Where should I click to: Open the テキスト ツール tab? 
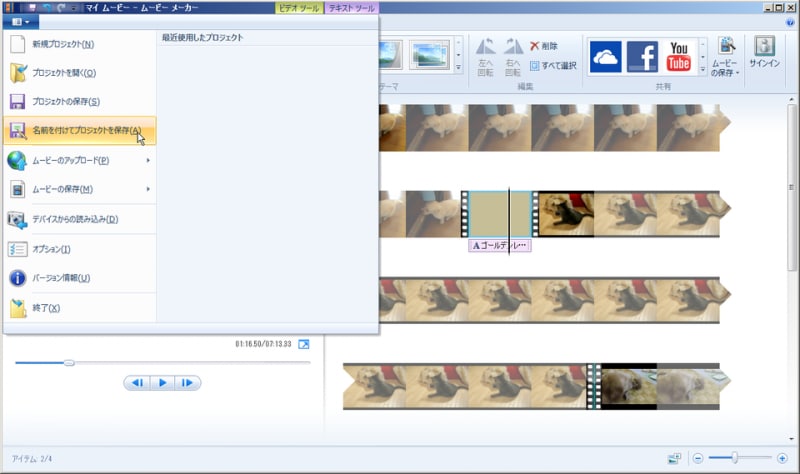pos(353,7)
